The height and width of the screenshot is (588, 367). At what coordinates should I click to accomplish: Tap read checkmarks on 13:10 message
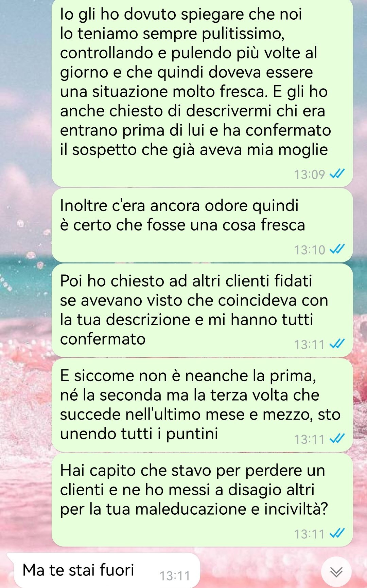337,250
